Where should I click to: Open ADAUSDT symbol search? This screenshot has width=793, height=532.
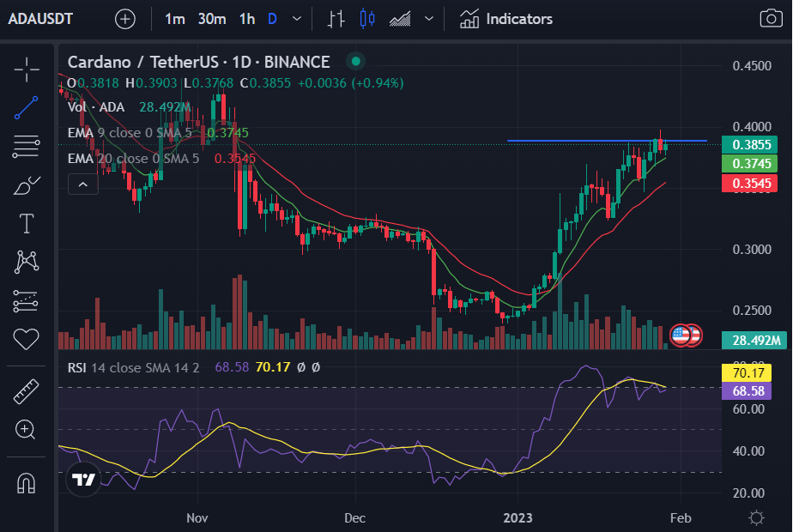[40, 19]
